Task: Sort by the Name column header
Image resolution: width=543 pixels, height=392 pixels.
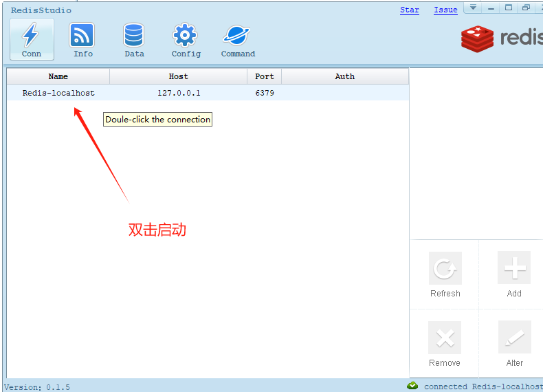Action: (58, 76)
